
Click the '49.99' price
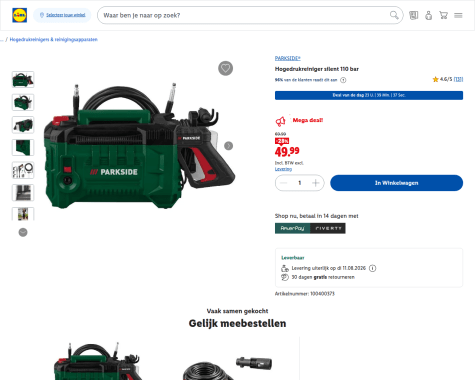click(x=287, y=152)
